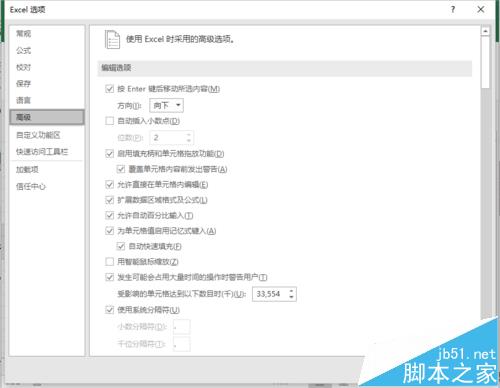Select the 高级 category
The image size is (500, 388).
click(x=47, y=117)
